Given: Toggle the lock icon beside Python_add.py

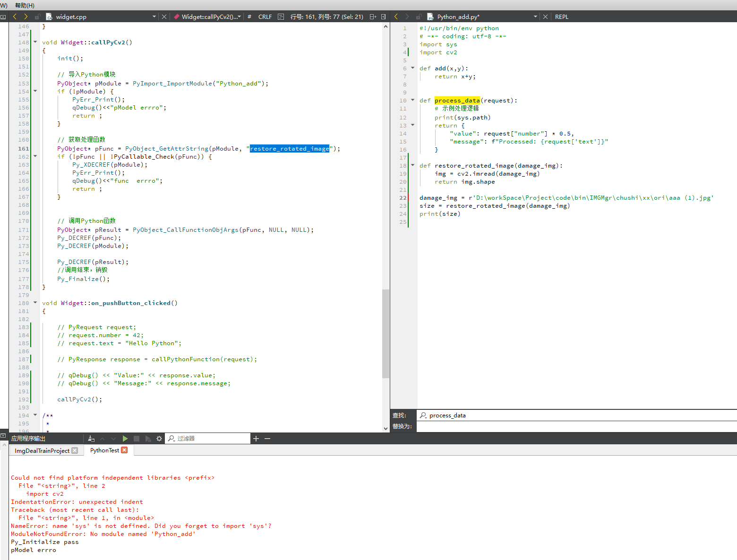Looking at the screenshot, I should pos(419,17).
